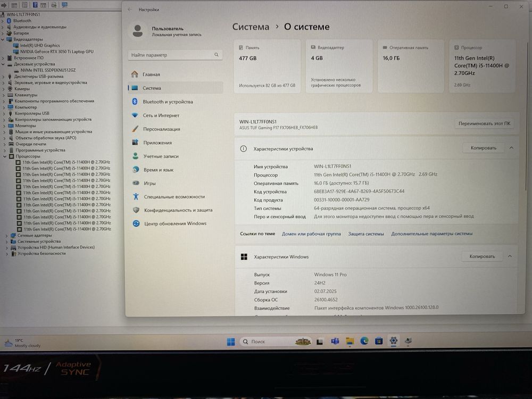Click the monitor scan-hardware icon in Device Manager toolbar

pos(64,5)
